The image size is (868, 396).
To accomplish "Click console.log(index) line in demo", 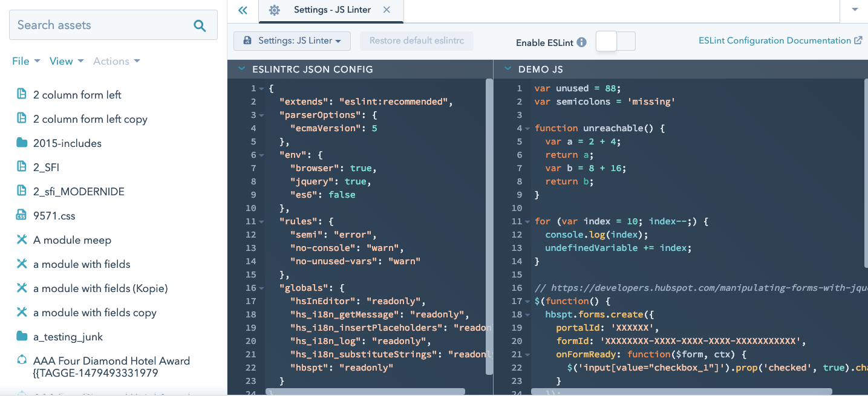I will [596, 235].
